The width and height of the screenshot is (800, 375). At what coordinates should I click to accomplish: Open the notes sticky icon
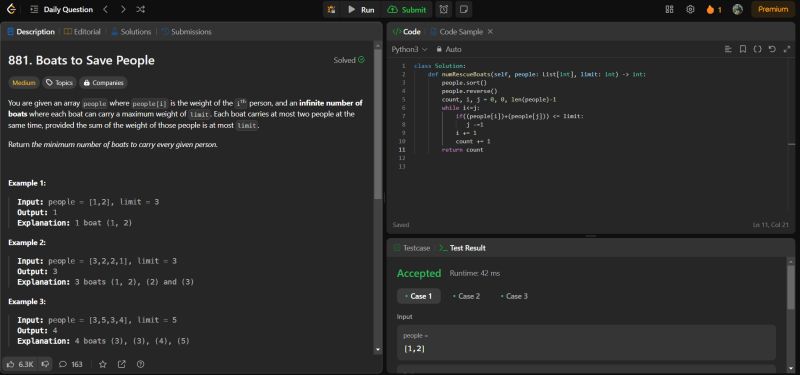(x=463, y=9)
